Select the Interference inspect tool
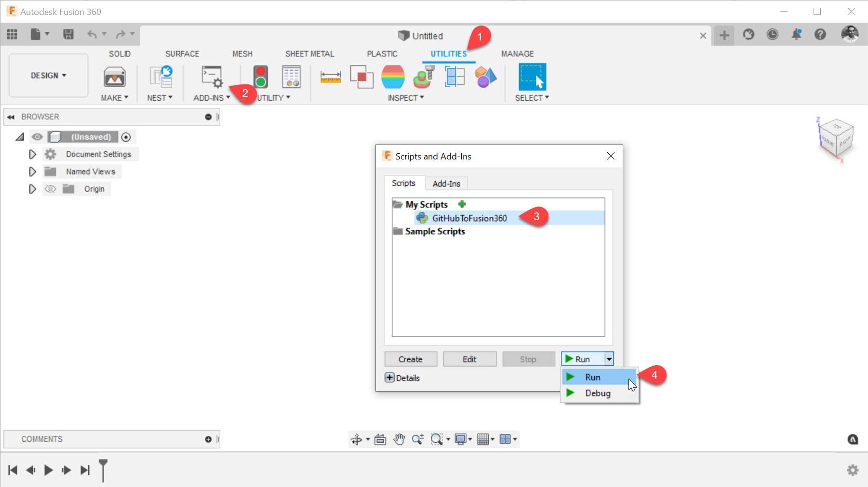Screen dimensions: 868x487 361,77
